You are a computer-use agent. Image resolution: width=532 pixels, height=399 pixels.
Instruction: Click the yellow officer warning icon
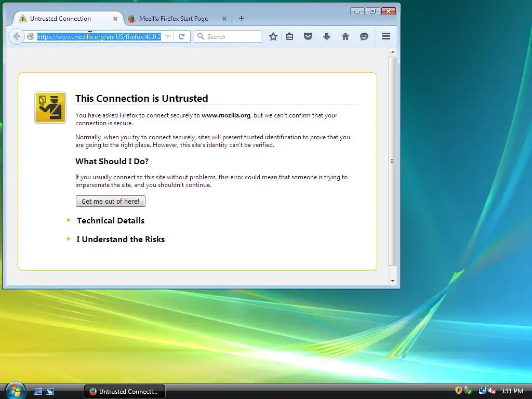point(50,108)
